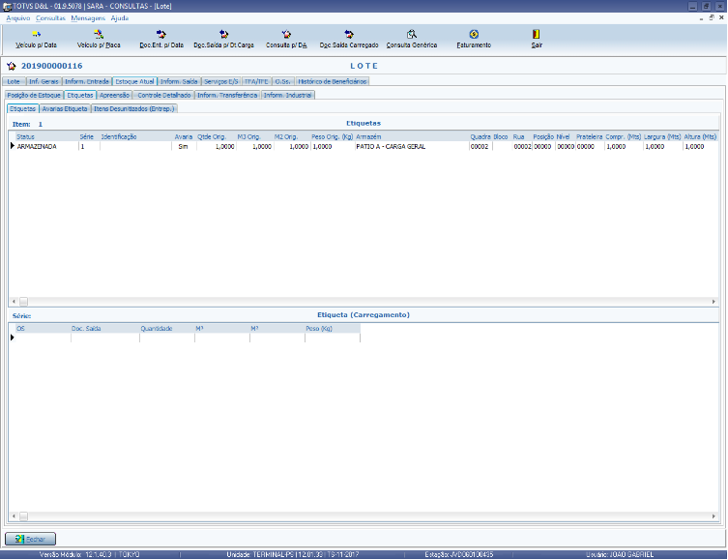
Task: Open the Mensagens menu
Action: (x=88, y=18)
